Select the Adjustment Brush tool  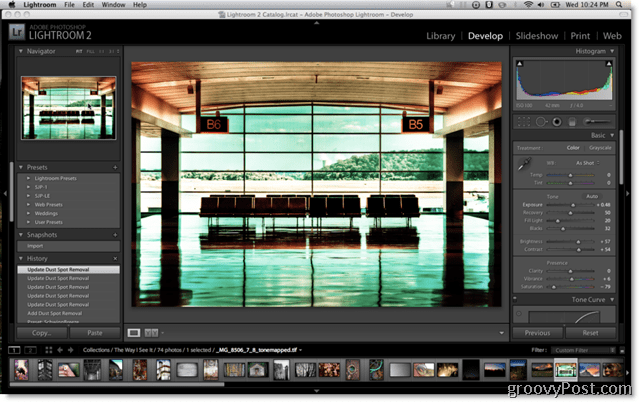coord(597,121)
